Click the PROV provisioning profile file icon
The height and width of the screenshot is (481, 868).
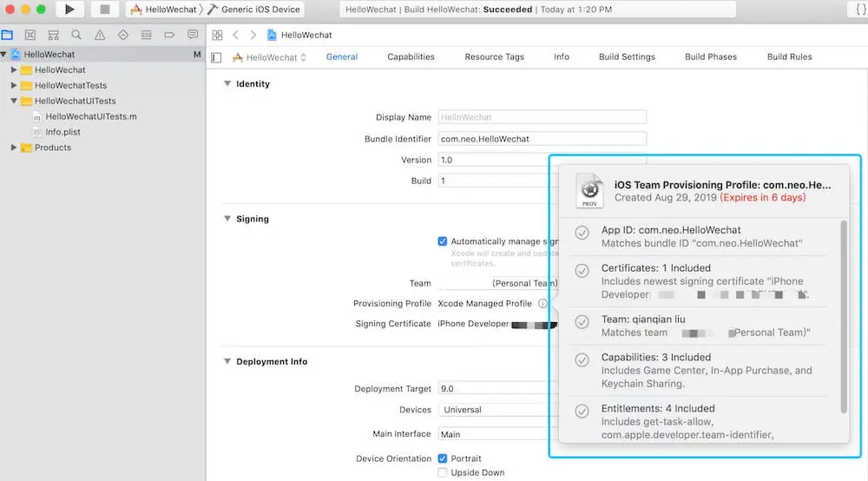coord(589,190)
